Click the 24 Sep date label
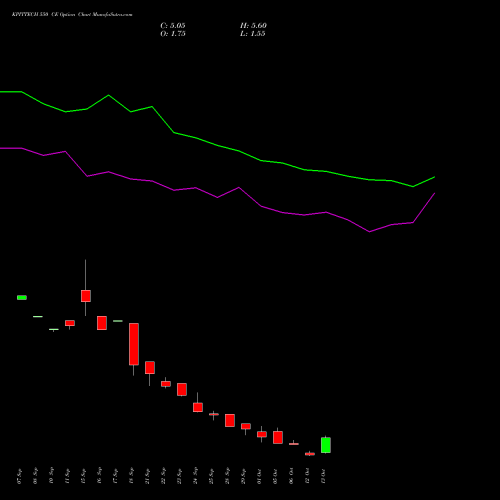 tap(195, 476)
